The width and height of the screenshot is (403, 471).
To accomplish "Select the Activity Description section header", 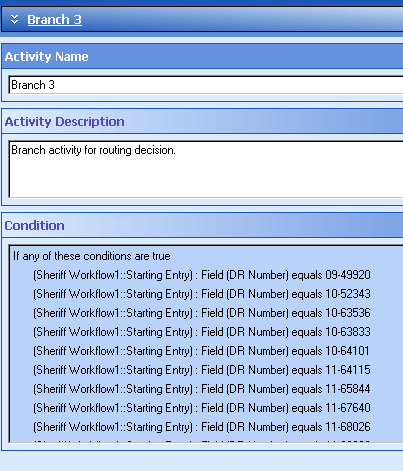I will [64, 122].
